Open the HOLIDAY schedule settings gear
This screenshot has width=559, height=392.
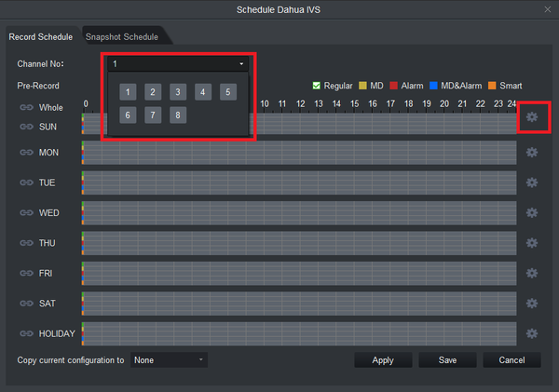[x=532, y=333]
